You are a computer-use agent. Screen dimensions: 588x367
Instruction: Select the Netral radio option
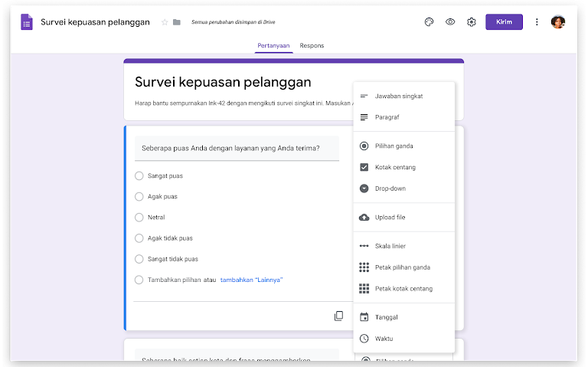tap(139, 218)
